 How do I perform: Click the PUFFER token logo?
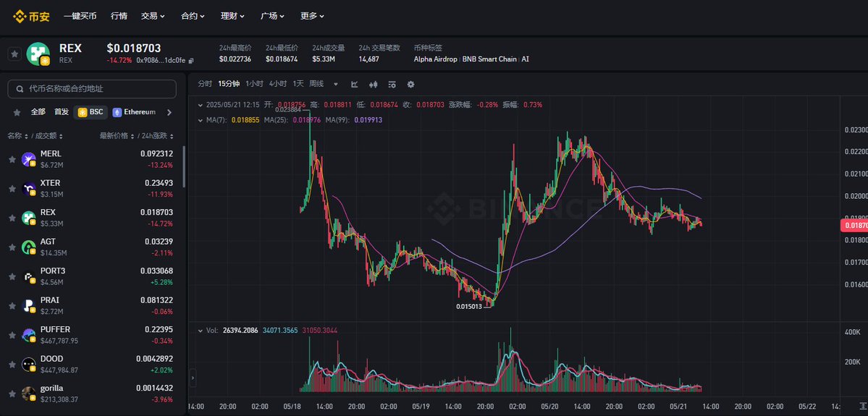29,335
